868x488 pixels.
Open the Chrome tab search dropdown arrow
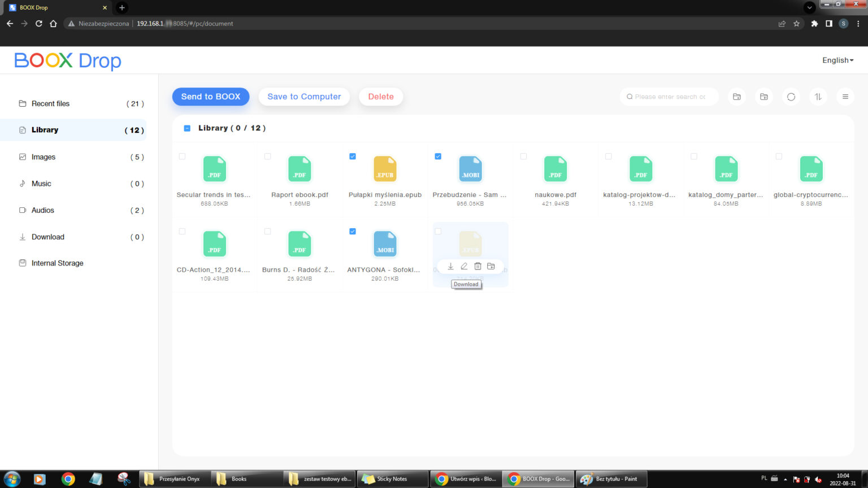809,7
